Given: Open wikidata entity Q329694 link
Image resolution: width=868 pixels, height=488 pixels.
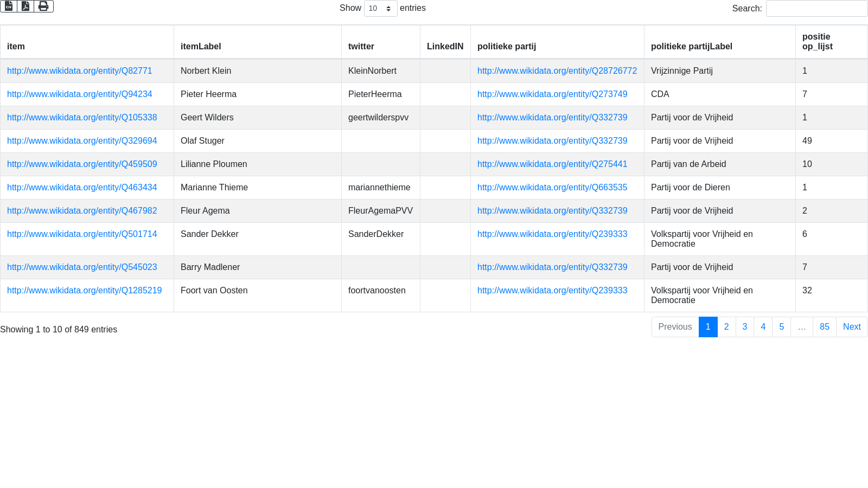Looking at the screenshot, I should click(82, 141).
